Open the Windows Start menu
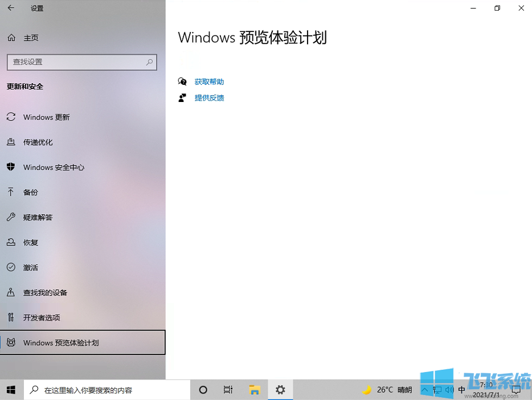 (x=11, y=390)
